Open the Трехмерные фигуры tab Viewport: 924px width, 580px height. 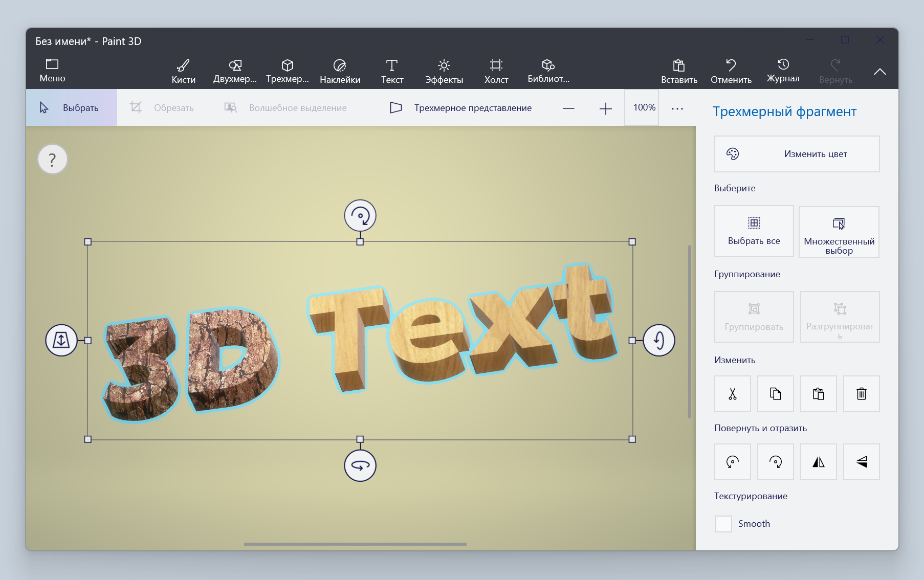288,72
